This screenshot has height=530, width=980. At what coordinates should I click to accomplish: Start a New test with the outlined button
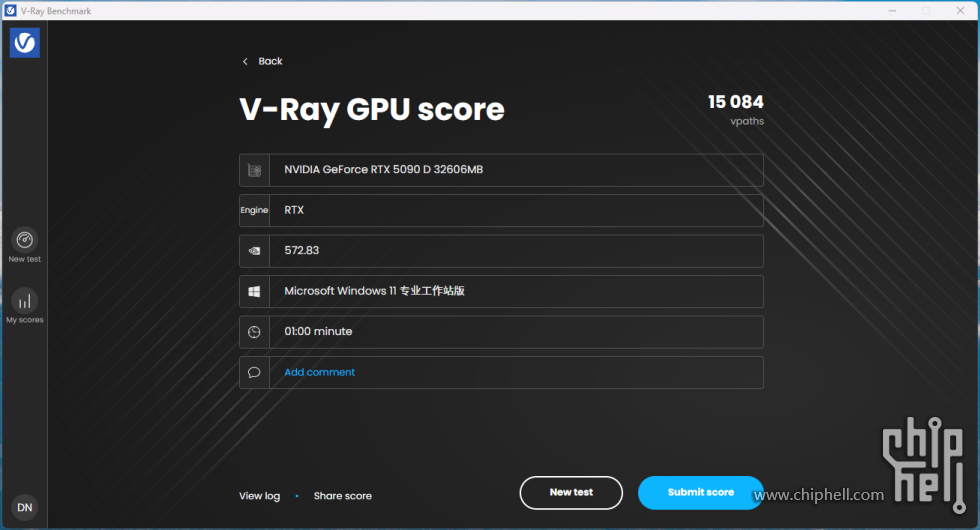pyautogui.click(x=571, y=492)
